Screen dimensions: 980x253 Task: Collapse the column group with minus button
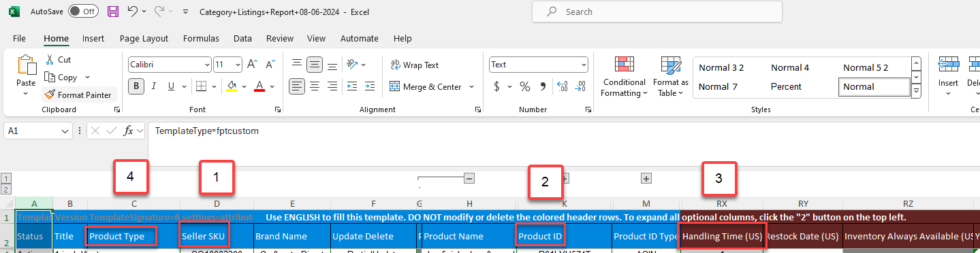(469, 178)
